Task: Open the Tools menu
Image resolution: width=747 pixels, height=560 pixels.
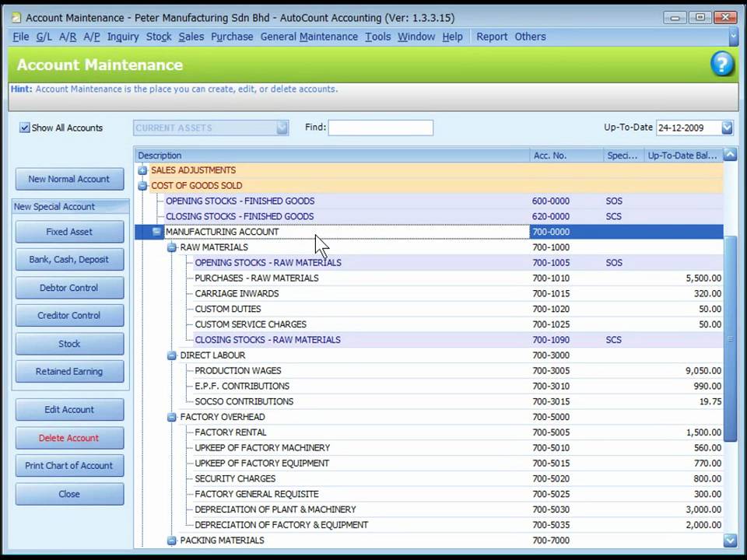Action: coord(378,37)
